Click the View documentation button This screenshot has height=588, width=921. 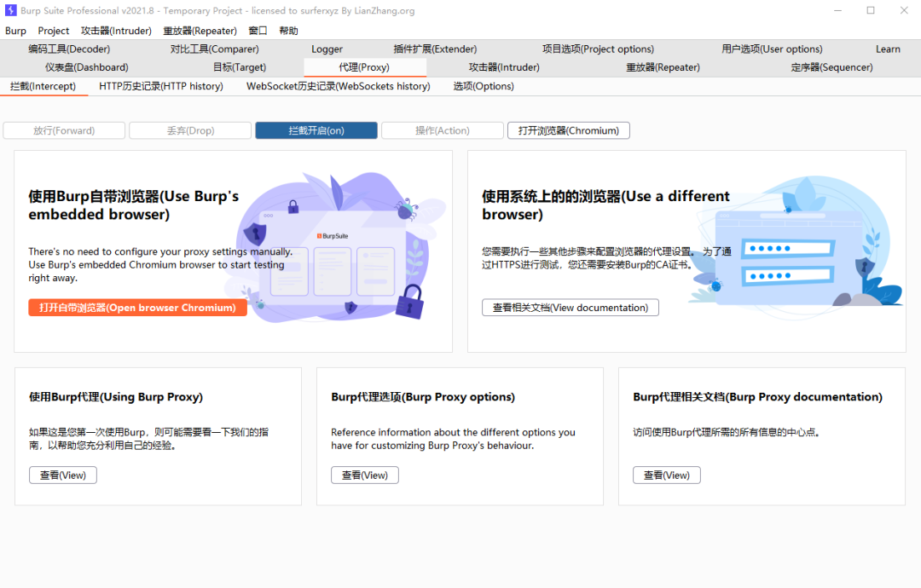(571, 308)
